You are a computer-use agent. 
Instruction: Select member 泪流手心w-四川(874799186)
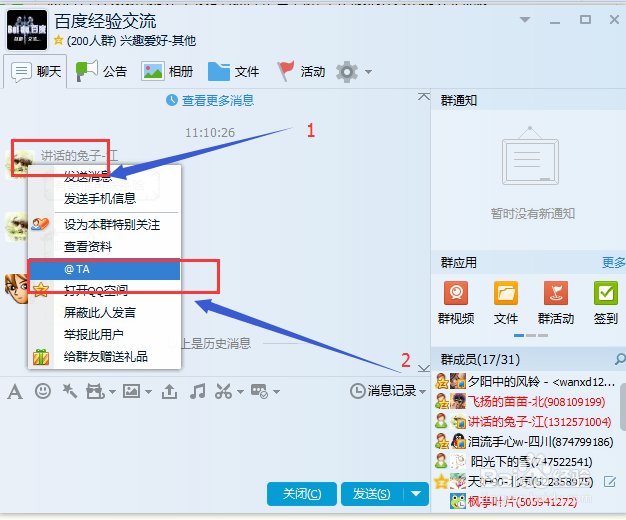click(525, 441)
